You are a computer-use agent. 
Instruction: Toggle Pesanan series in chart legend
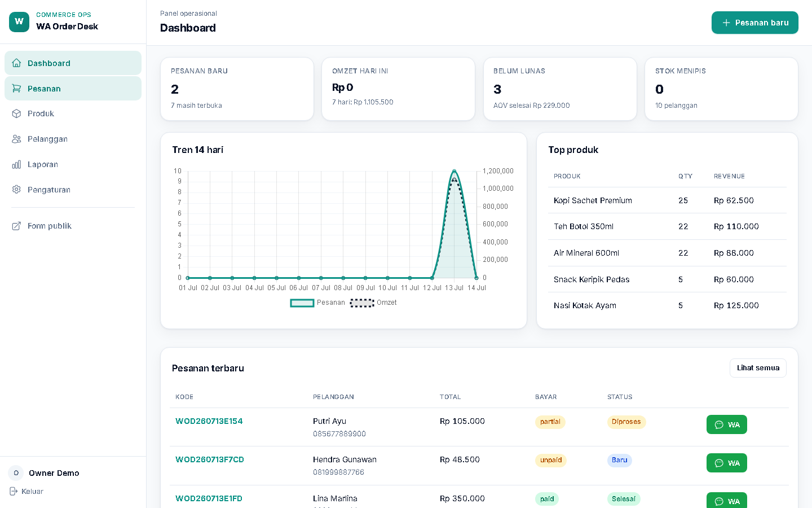pyautogui.click(x=317, y=303)
